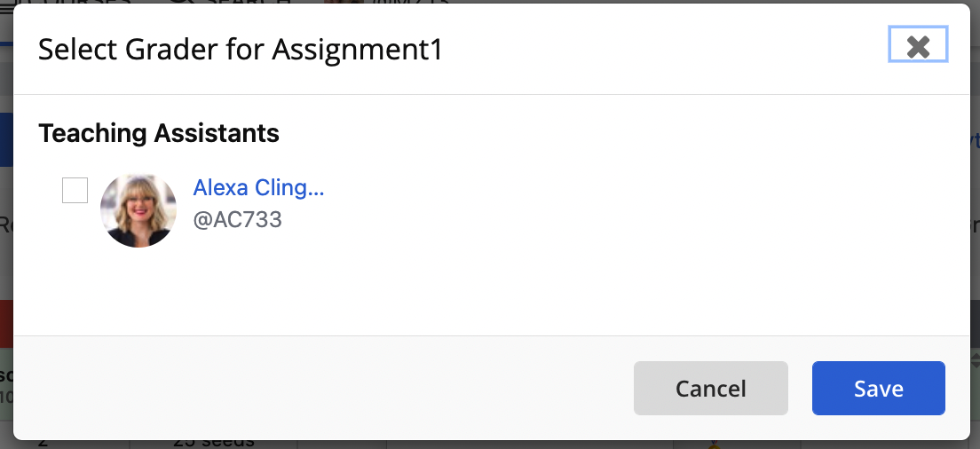Save the selected grader
Image resolution: width=980 pixels, height=449 pixels.
pyautogui.click(x=878, y=388)
